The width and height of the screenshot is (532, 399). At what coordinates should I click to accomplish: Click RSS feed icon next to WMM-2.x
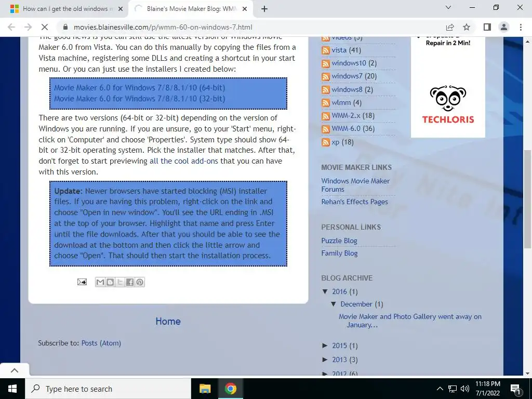click(325, 116)
